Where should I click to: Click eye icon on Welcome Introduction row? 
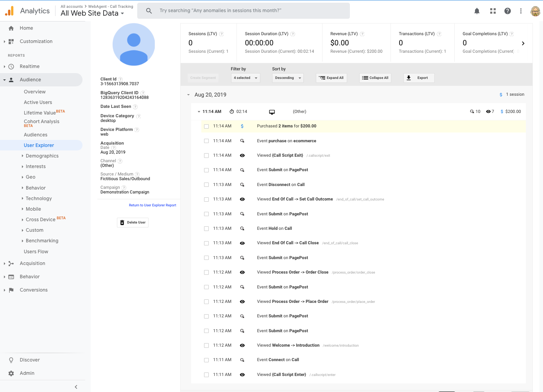pyautogui.click(x=242, y=345)
